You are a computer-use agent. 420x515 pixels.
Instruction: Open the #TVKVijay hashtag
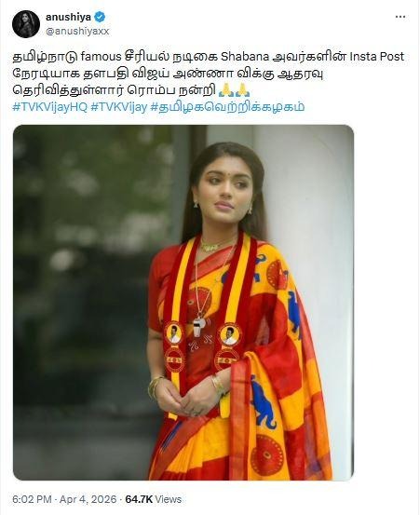[118, 107]
